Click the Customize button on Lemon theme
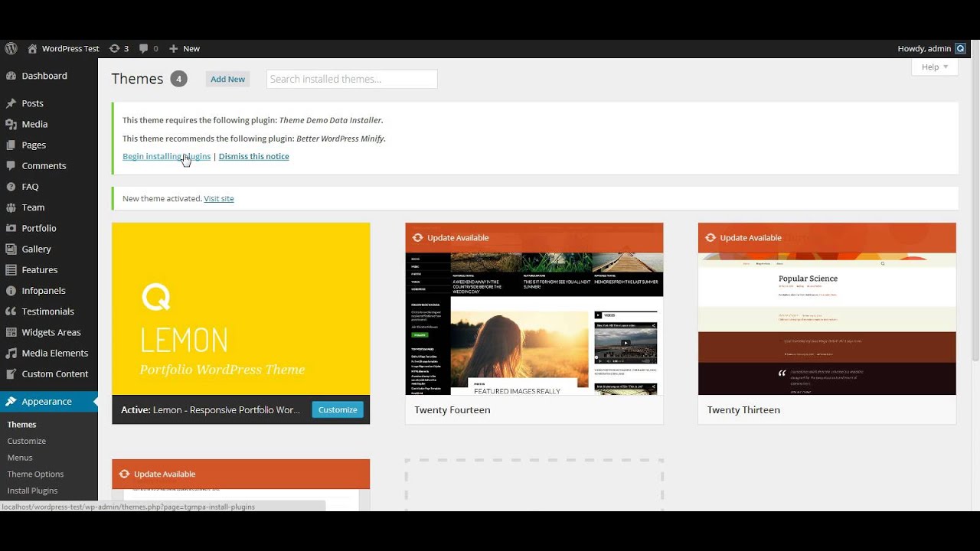The image size is (980, 551). point(338,409)
